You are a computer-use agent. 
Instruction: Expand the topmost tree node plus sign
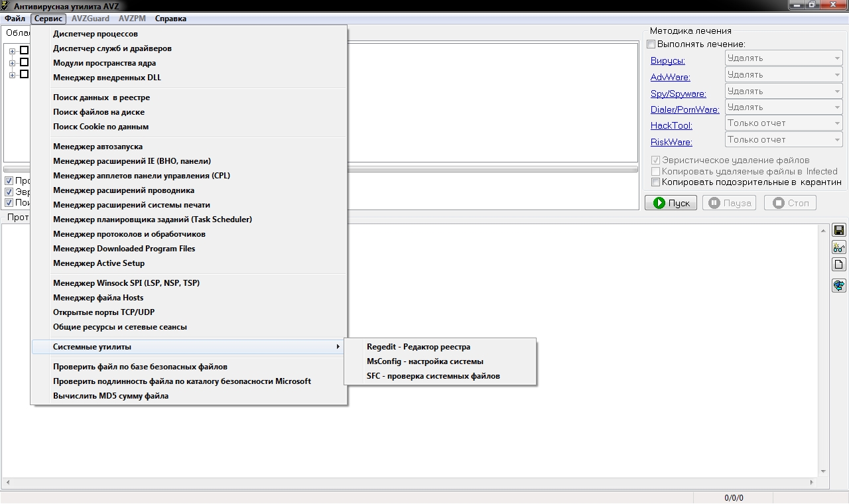12,51
